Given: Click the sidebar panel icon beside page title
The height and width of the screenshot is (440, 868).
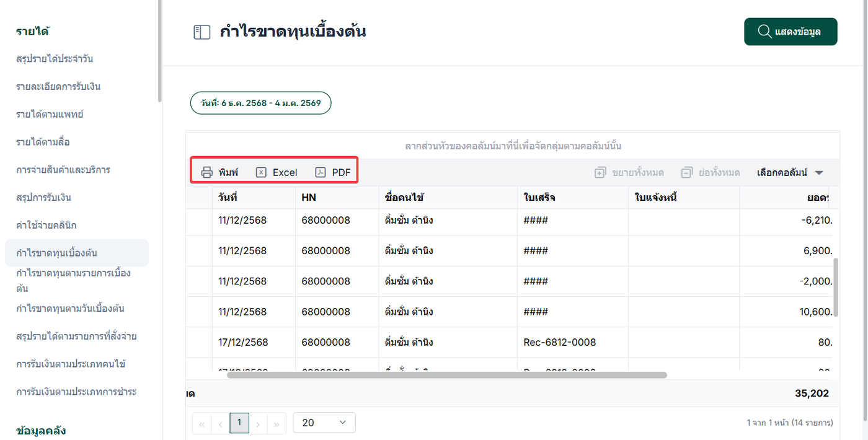Looking at the screenshot, I should 202,32.
